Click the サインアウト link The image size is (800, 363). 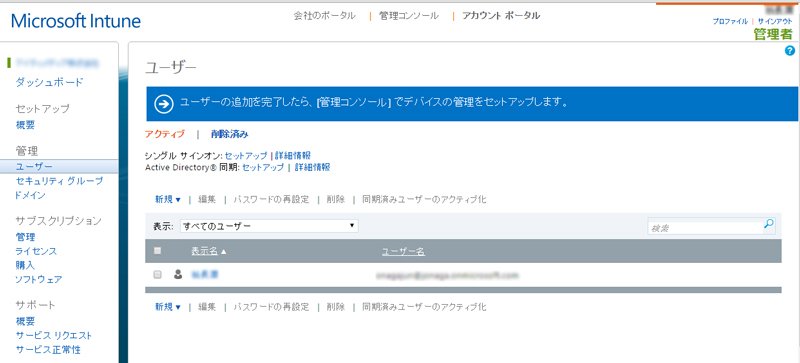pos(775,21)
